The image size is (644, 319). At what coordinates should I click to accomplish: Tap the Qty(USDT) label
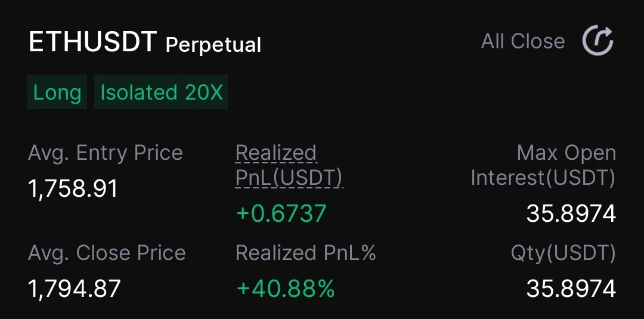tap(563, 253)
